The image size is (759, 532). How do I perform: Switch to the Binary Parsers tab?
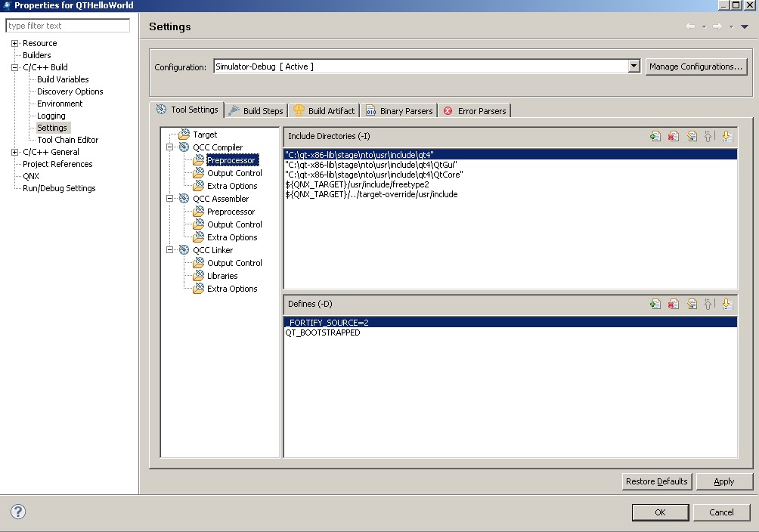click(399, 111)
